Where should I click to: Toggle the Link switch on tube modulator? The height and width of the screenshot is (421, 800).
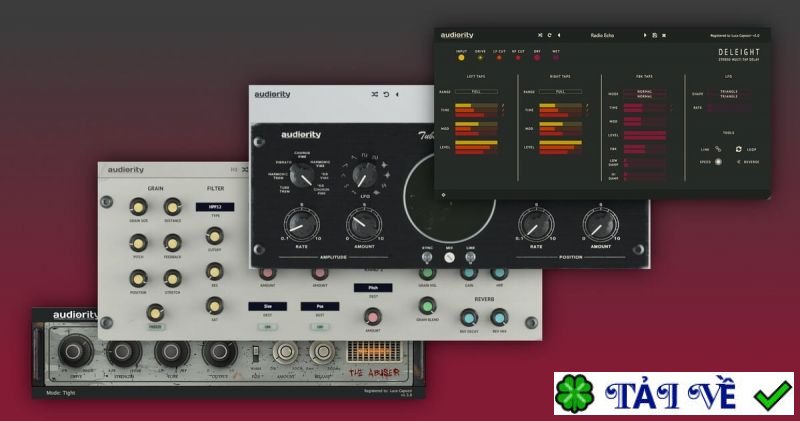470,257
